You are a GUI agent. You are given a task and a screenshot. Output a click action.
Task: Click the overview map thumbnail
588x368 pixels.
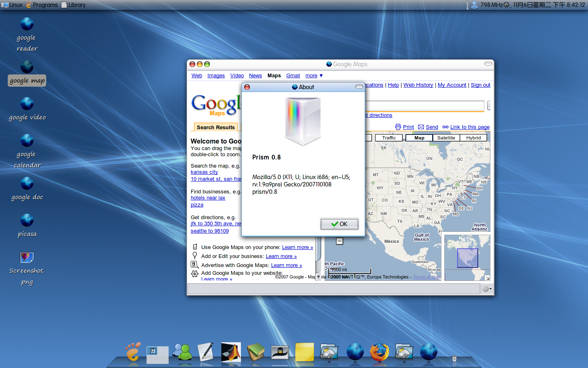(467, 258)
